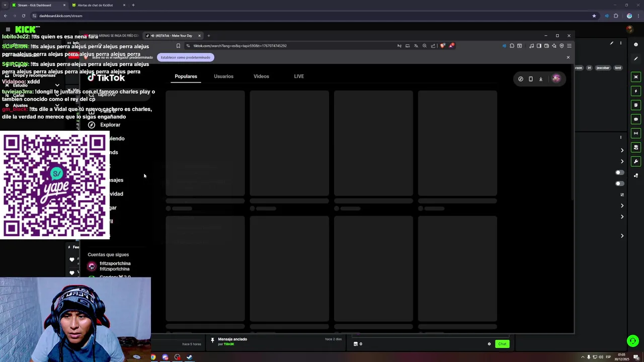644x362 pixels.
Task: Open the Kick panel three-dot menu
Action: (621, 137)
